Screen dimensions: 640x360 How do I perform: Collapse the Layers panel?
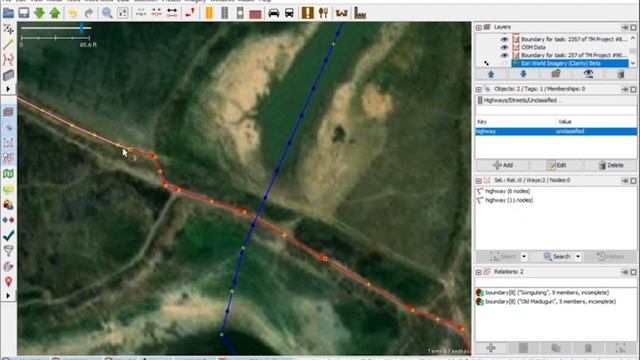pyautogui.click(x=479, y=27)
